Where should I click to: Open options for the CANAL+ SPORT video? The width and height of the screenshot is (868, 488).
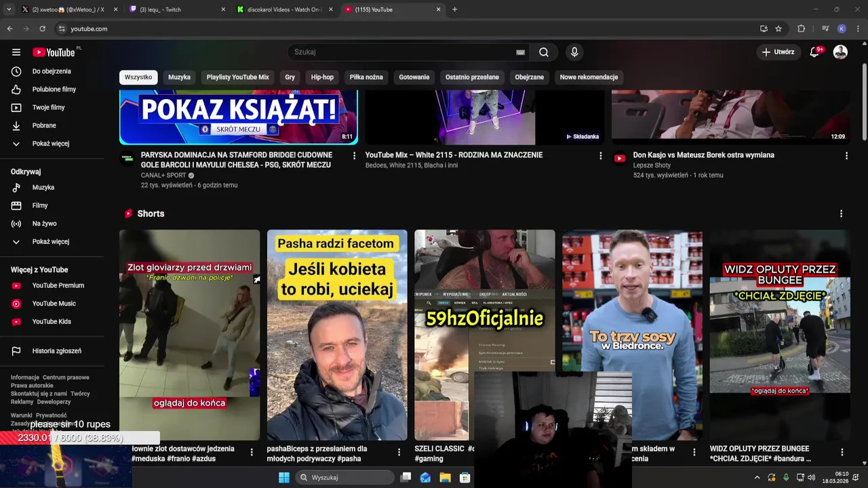coord(354,156)
